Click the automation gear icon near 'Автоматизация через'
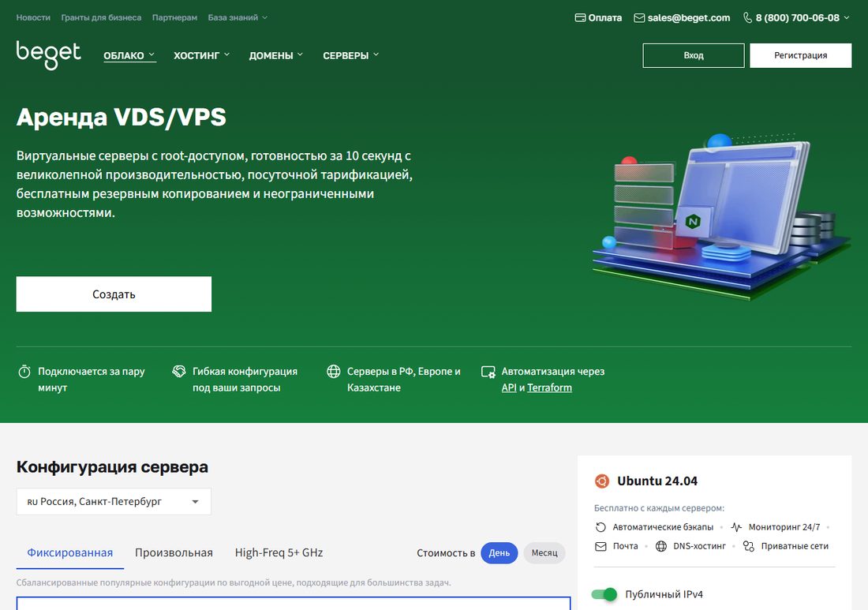This screenshot has height=610, width=868. (x=488, y=372)
